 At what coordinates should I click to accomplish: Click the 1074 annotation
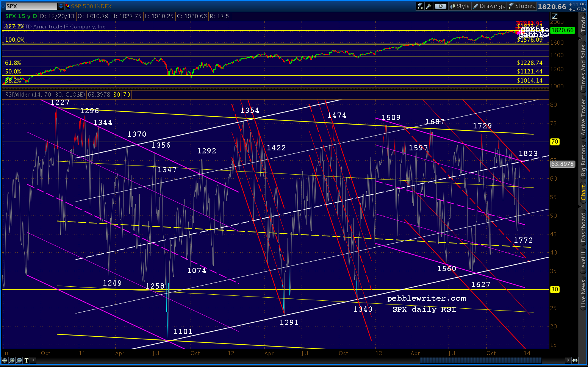197,270
